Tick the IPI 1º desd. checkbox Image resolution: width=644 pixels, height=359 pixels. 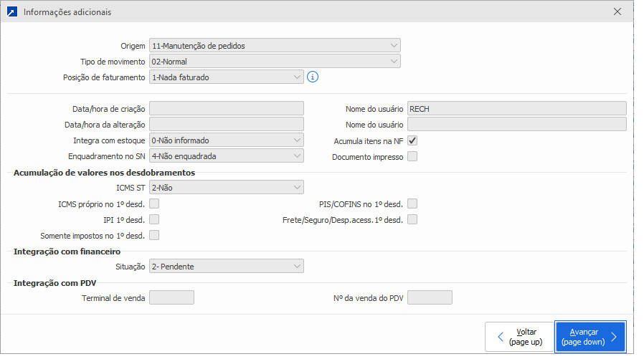154,219
